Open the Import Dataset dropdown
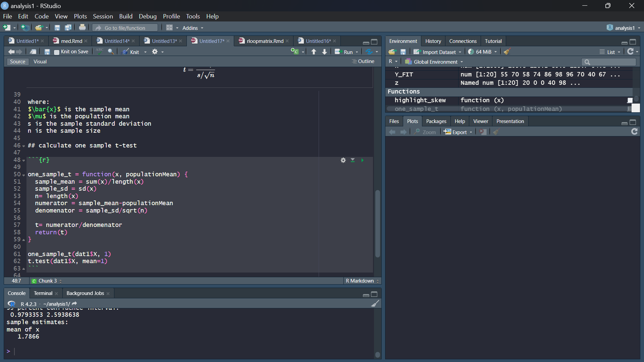This screenshot has width=644, height=362. 438,52
